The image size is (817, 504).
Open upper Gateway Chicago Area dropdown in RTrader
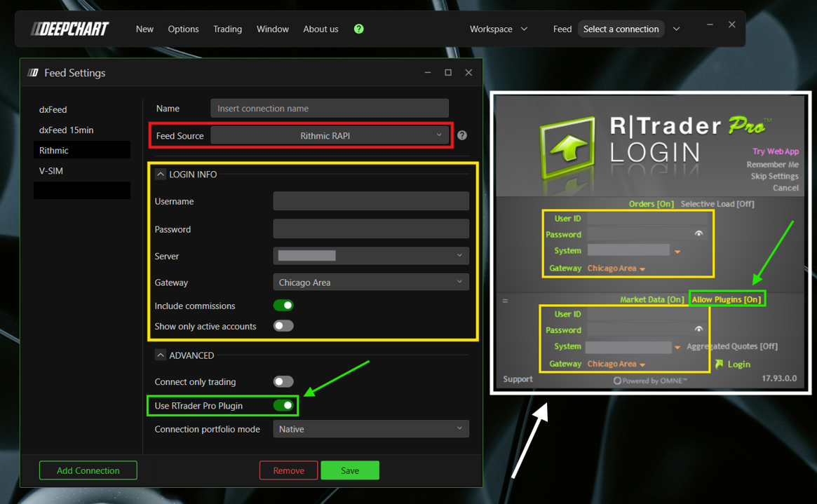point(616,268)
